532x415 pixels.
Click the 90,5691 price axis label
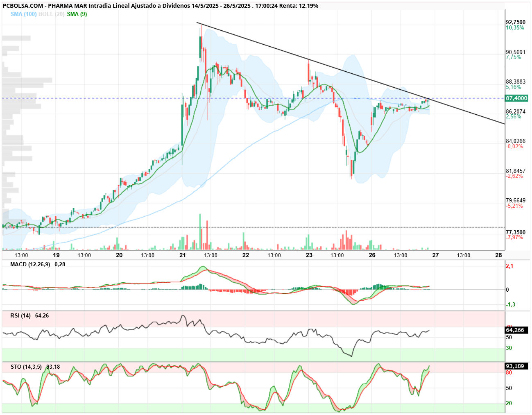coord(516,52)
